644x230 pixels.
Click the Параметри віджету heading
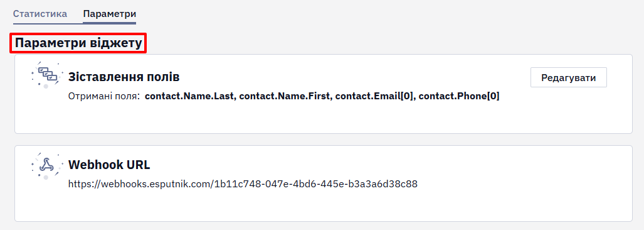(x=78, y=43)
